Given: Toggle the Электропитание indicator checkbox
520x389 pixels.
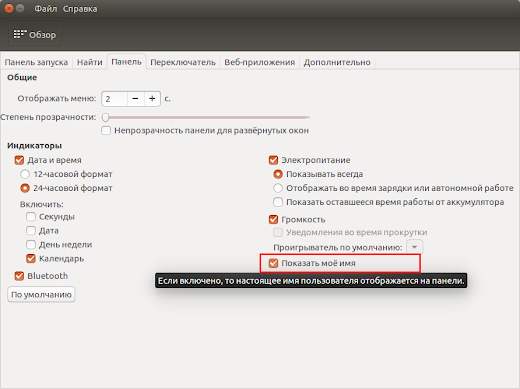Looking at the screenshot, I should (273, 160).
